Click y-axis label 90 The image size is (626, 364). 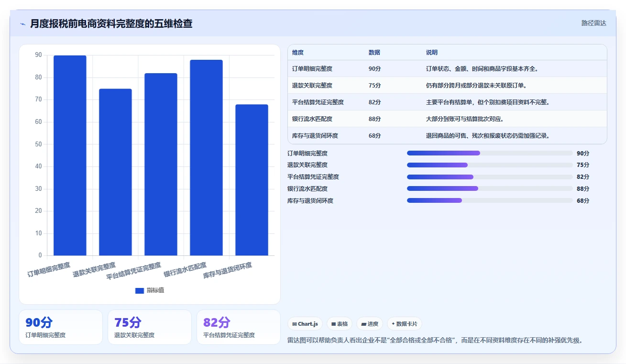(38, 55)
